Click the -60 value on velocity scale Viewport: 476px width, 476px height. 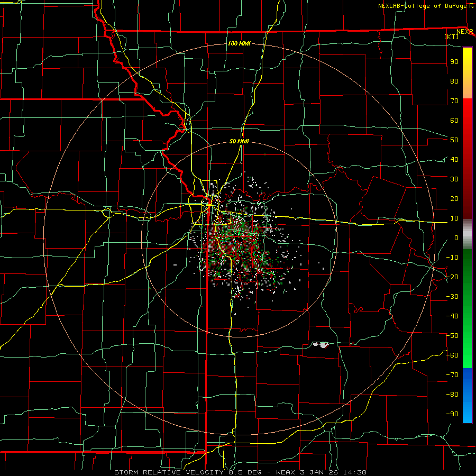tap(452, 355)
